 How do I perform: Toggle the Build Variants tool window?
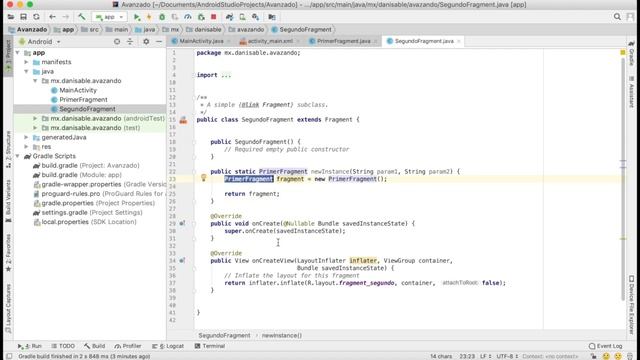(x=8, y=201)
